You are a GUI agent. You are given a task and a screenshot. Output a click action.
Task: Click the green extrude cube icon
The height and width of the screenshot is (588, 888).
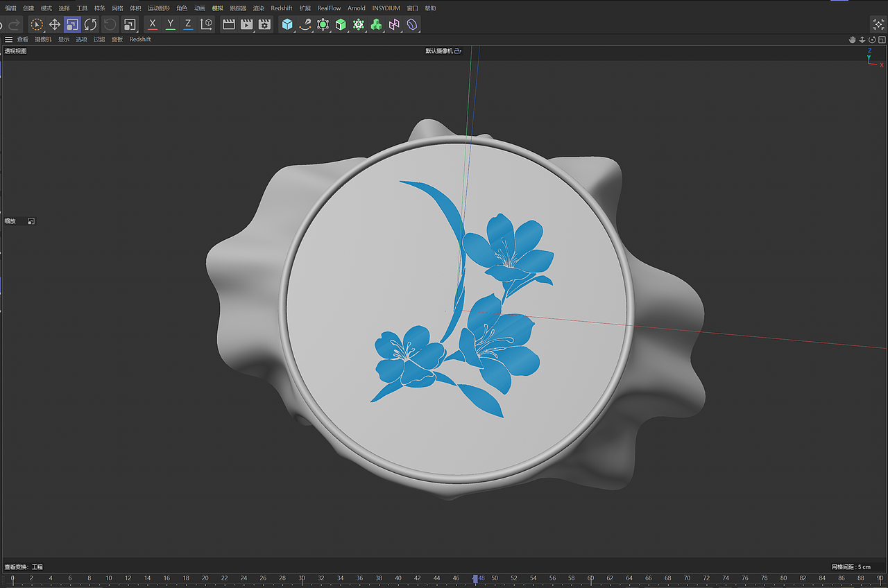[x=341, y=24]
